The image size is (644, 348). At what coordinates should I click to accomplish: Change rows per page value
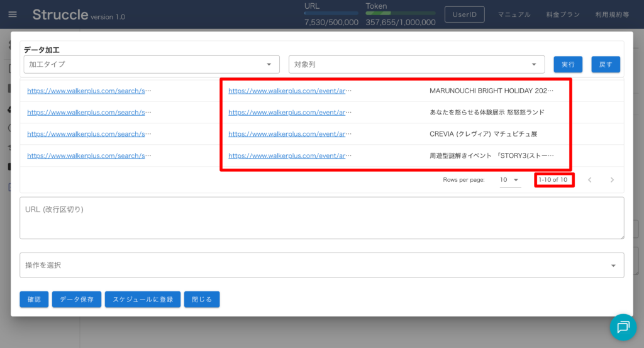(x=509, y=180)
